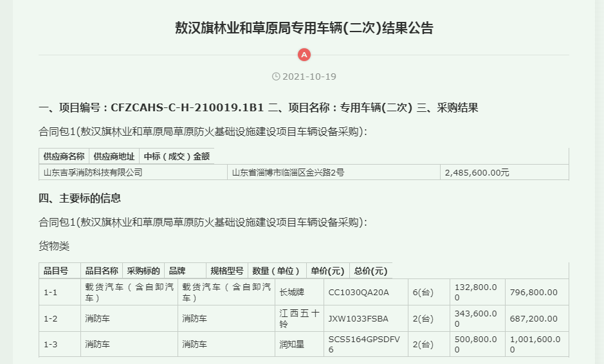Screen dimensions: 604x364
Task: Select the 供应商地址 column header
Action: coord(114,156)
